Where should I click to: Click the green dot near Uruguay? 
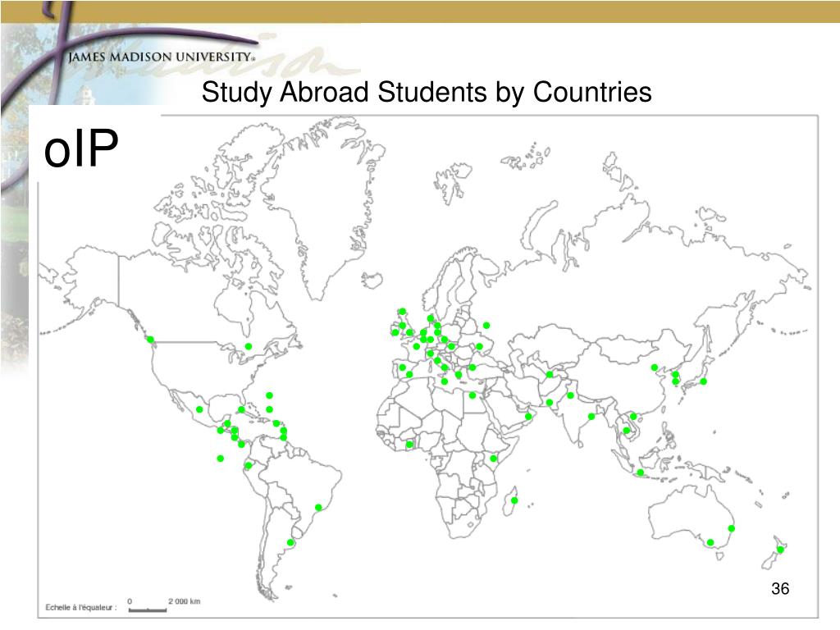point(291,543)
